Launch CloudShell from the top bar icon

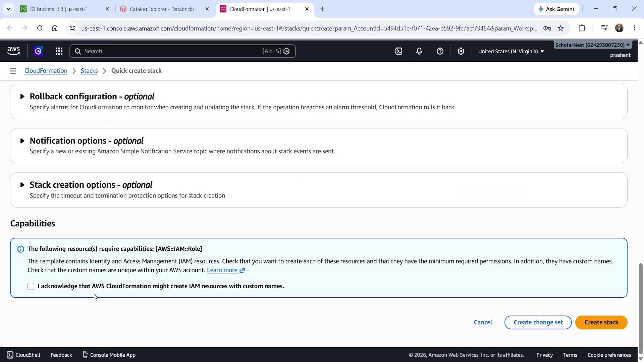399,51
